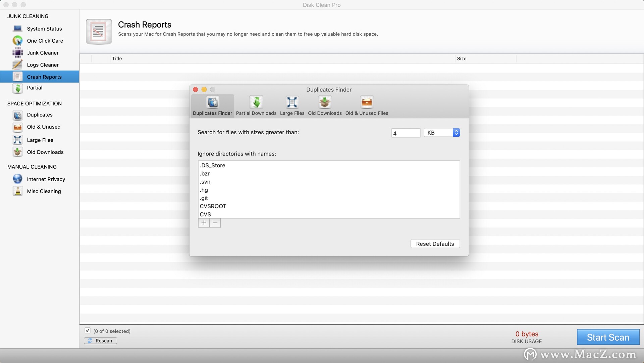This screenshot has height=363, width=644.
Task: Click the file size value field
Action: click(406, 133)
